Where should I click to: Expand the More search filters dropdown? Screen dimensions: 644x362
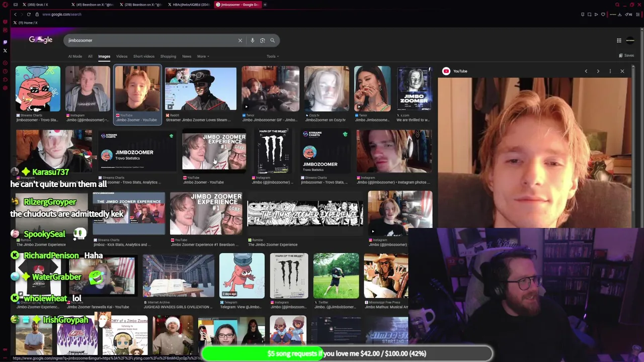(203, 56)
